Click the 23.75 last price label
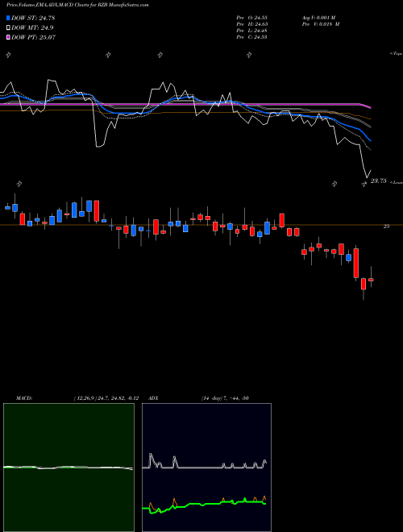403x532 pixels. pyautogui.click(x=378, y=181)
